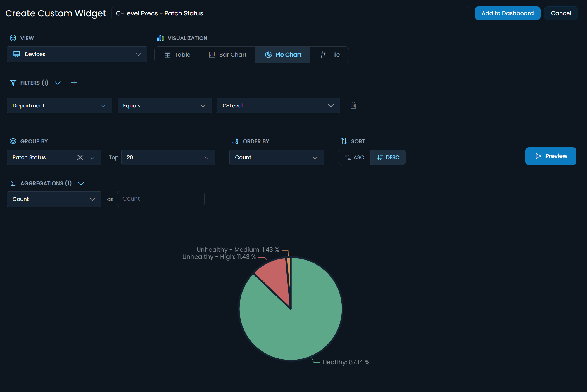Click the Sort arrows icon

[344, 141]
